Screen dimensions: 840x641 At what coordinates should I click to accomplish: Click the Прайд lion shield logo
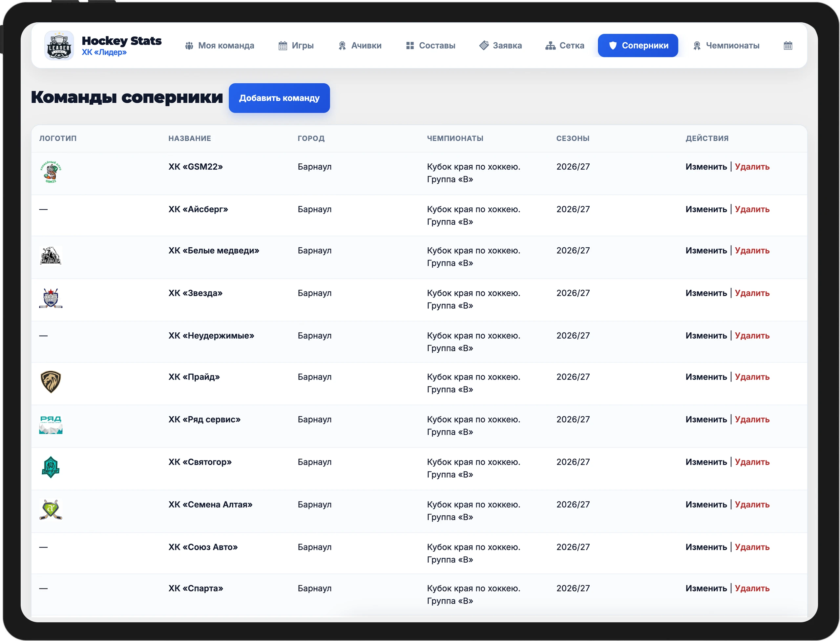51,382
